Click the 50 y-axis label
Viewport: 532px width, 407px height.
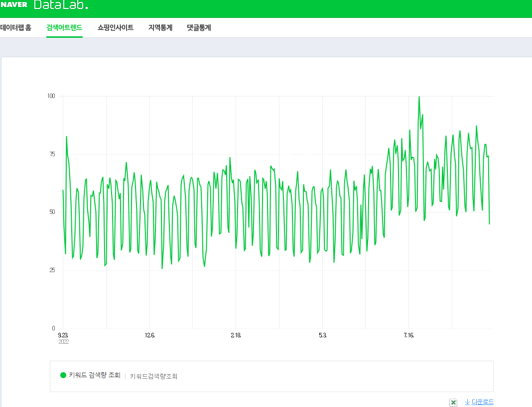[x=52, y=212]
